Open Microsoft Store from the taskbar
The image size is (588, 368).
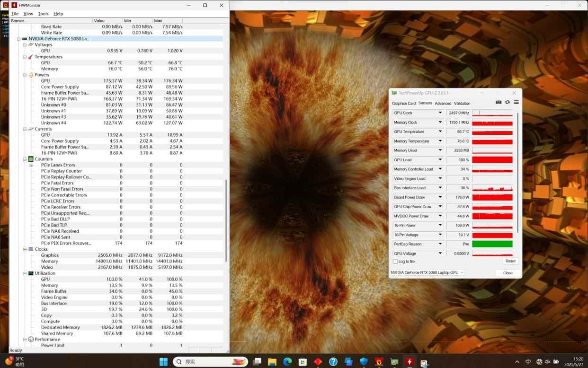click(303, 362)
